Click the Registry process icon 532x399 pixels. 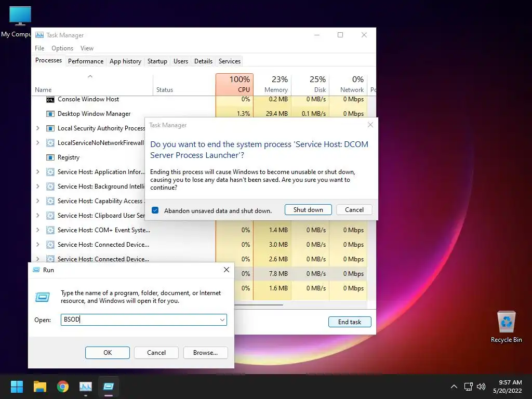(x=50, y=157)
